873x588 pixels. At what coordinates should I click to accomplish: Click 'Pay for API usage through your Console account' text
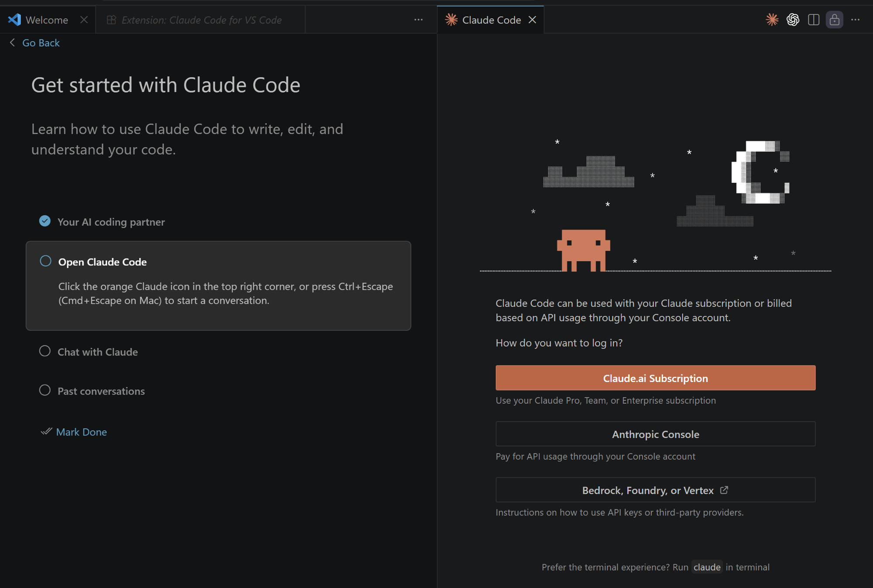point(595,456)
